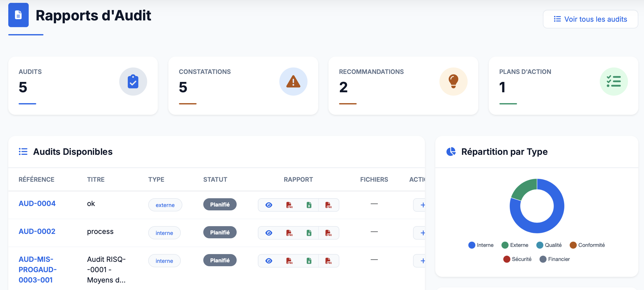This screenshot has height=290, width=644.
Task: Open the plus action menu for AUD-0002
Action: [x=422, y=233]
